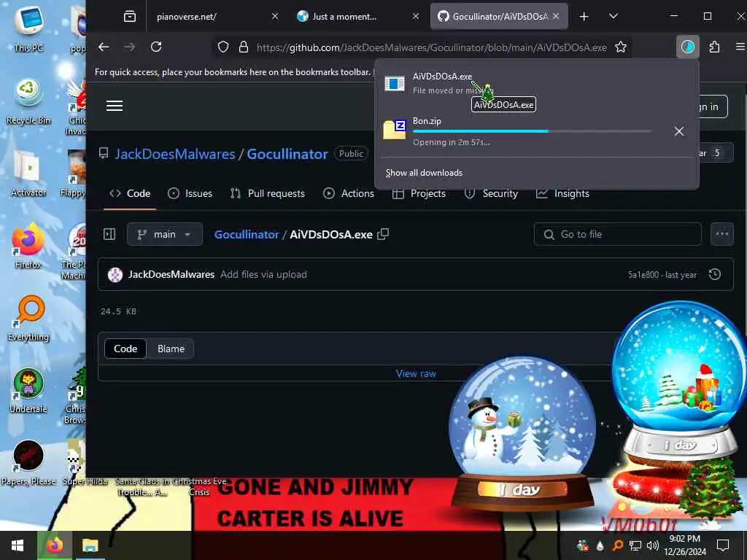Click the Bon.zip download progress bar
The width and height of the screenshot is (747, 560).
pyautogui.click(x=532, y=131)
